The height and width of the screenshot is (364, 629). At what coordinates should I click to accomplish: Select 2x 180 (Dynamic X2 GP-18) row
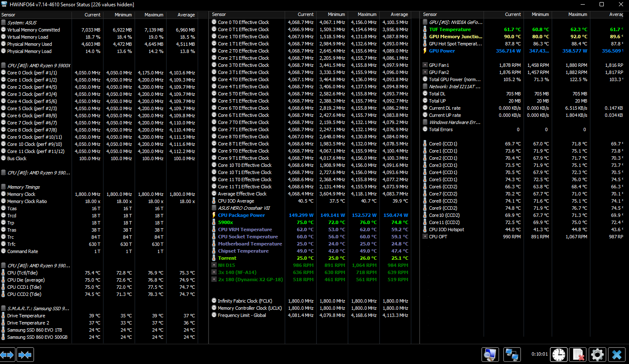point(310,280)
